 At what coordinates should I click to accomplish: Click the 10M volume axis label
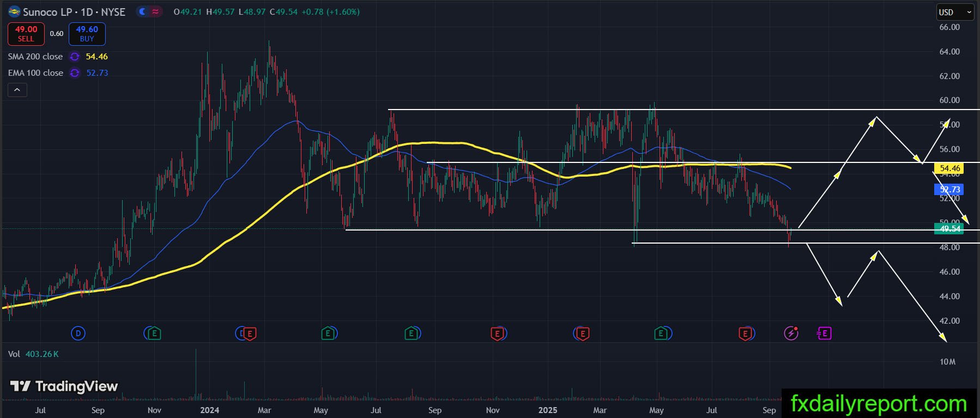pos(948,362)
